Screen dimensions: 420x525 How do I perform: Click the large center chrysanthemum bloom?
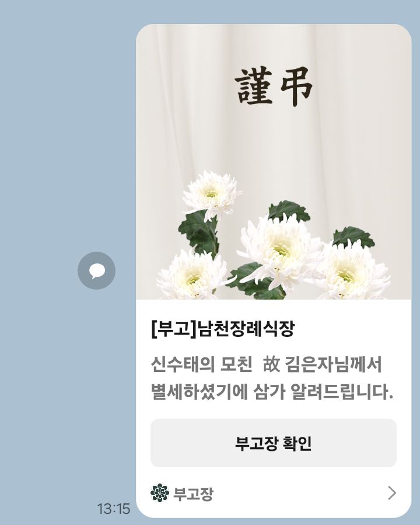pos(279,251)
